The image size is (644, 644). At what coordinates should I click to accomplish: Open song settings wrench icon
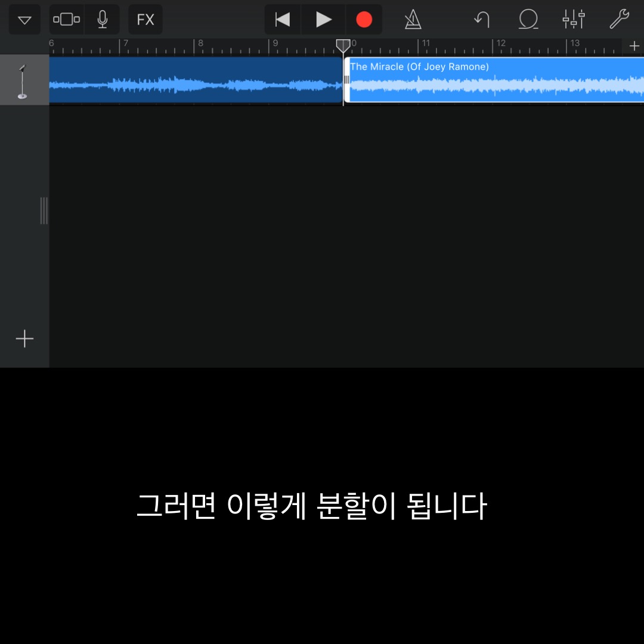pos(619,20)
